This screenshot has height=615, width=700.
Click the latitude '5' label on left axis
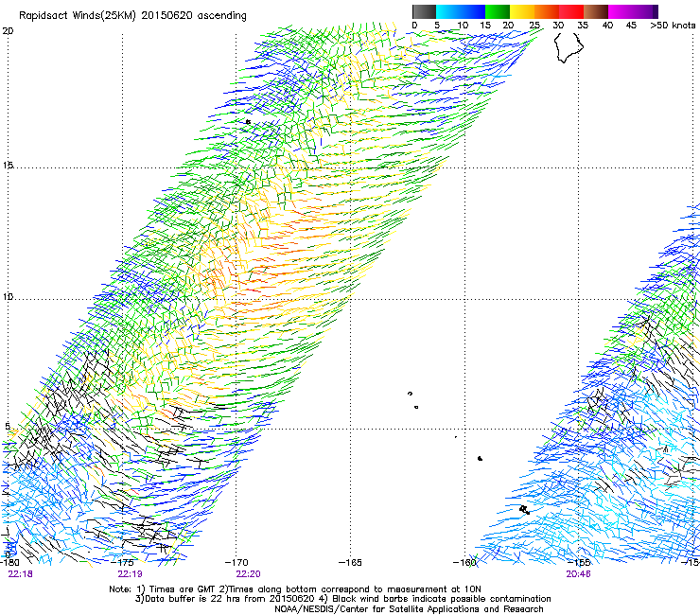click(8, 426)
